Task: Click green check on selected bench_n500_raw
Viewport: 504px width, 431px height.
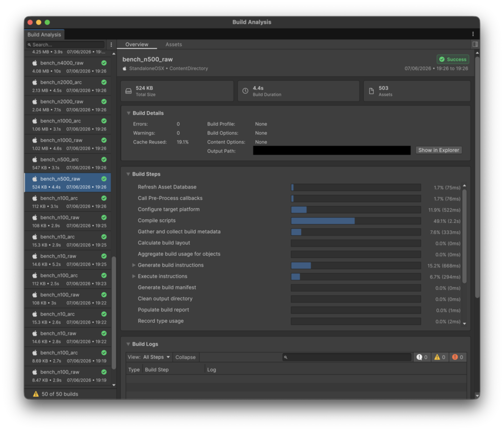Action: coord(104,179)
